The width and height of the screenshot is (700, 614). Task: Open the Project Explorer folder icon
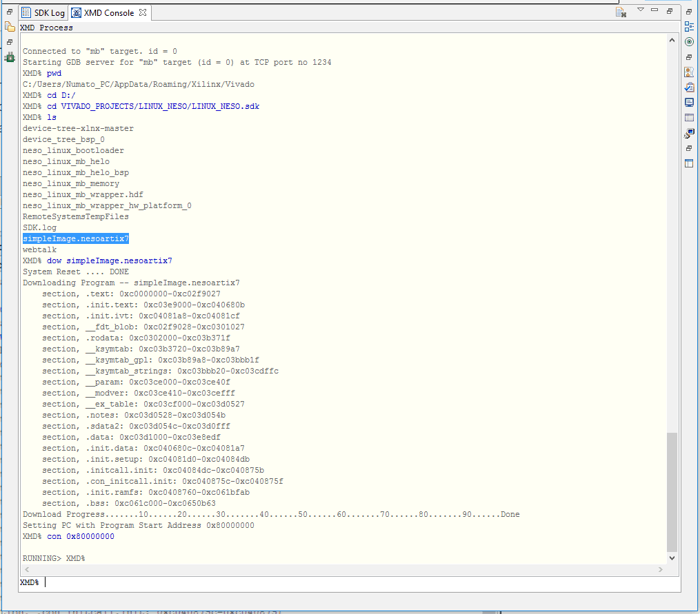pyautogui.click(x=10, y=27)
